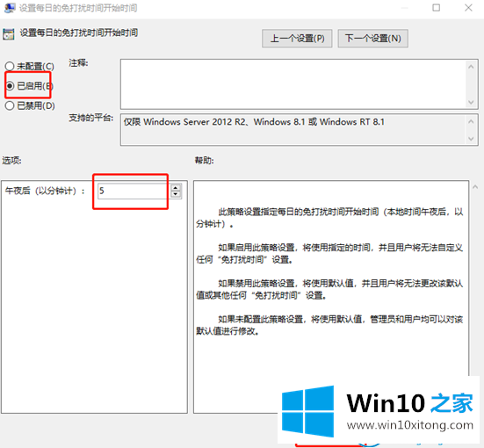
Task: Select the 已禁用(D) radio option
Action: point(30,105)
